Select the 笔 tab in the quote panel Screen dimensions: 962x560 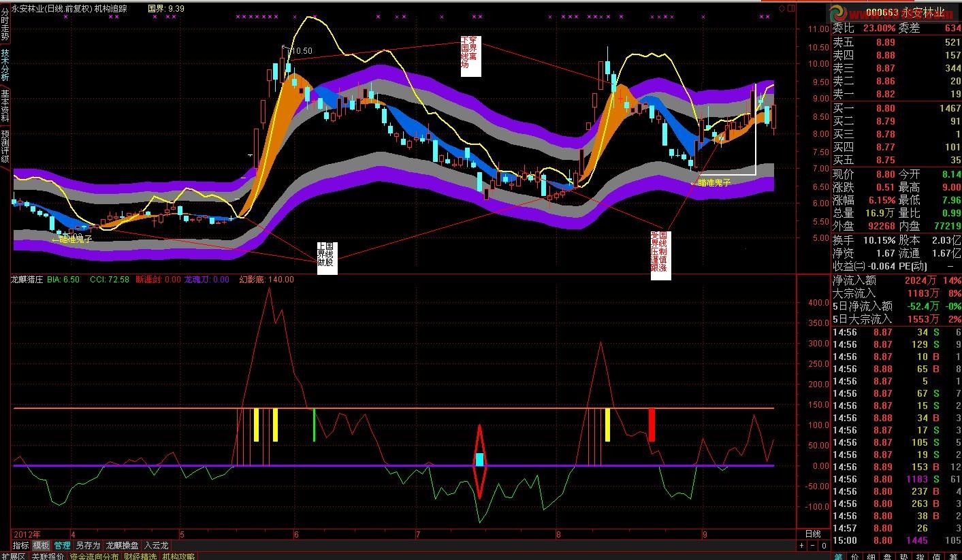839,556
